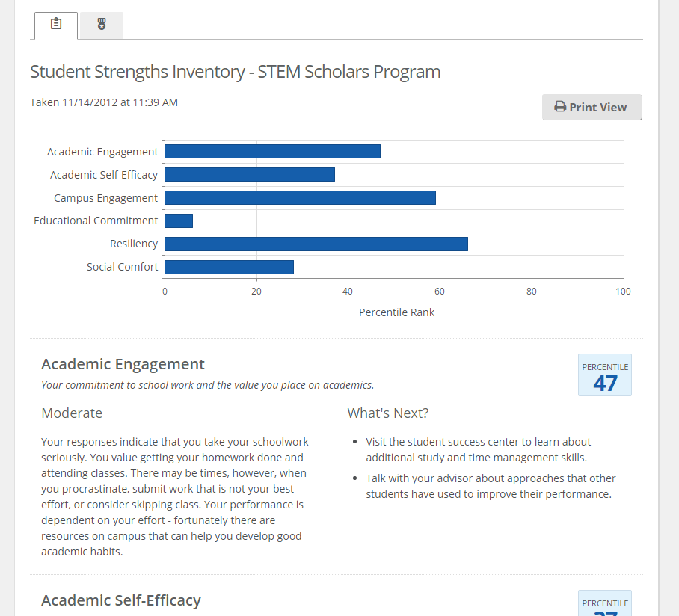This screenshot has height=616, width=679.
Task: Return to the assessment results tab
Action: (55, 24)
